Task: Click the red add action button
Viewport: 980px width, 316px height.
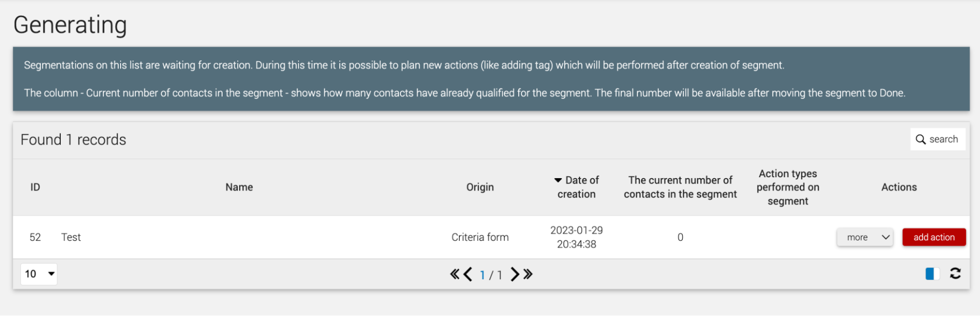Action: (934, 237)
